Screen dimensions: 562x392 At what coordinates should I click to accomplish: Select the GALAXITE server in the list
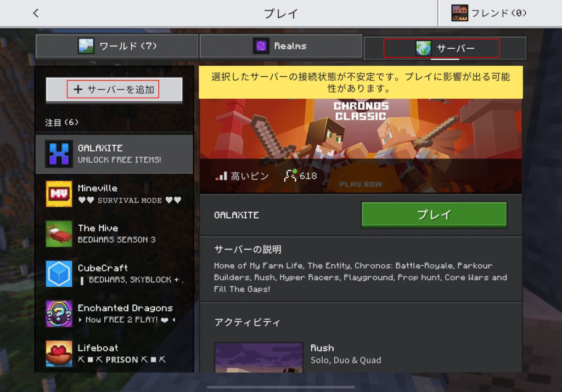(114, 154)
